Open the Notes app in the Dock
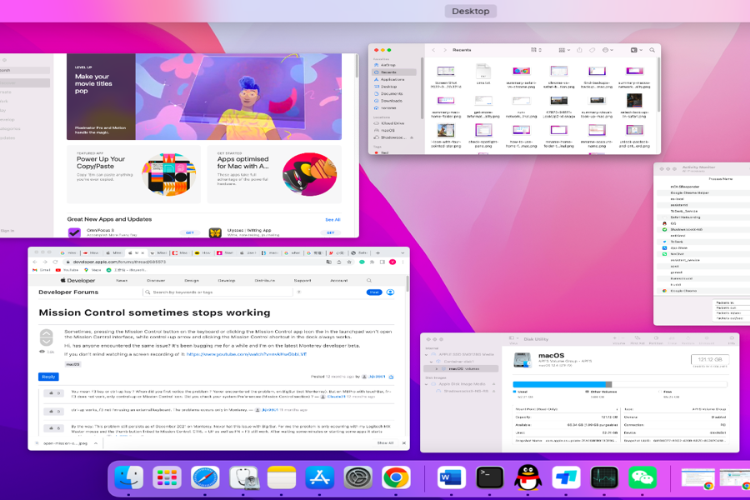Viewport: 750px width, 500px height. pos(281,478)
